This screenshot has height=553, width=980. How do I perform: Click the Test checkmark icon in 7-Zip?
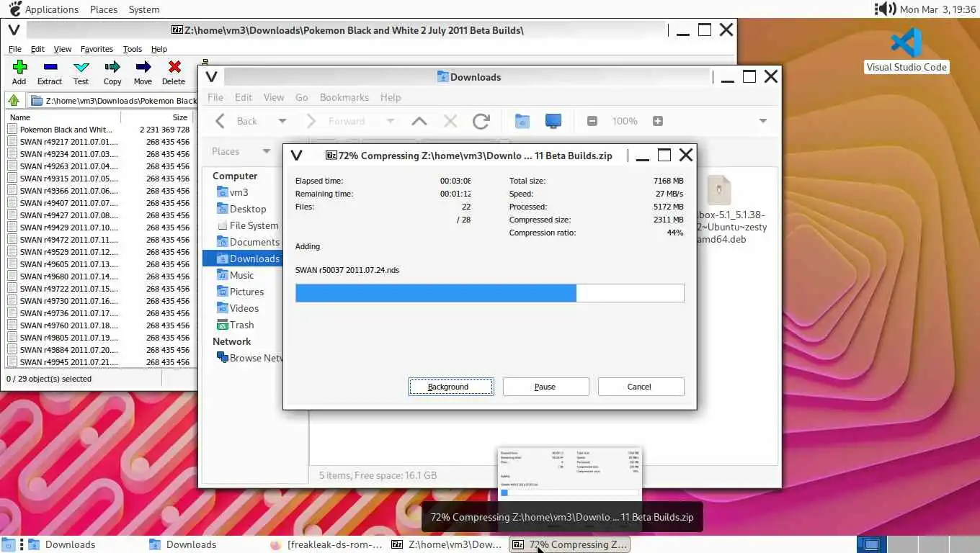click(81, 67)
